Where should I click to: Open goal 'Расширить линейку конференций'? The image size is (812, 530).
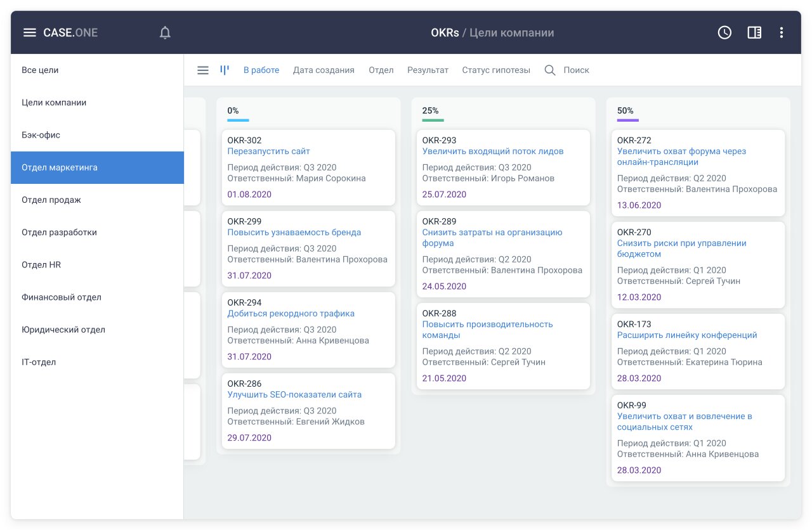coord(687,335)
